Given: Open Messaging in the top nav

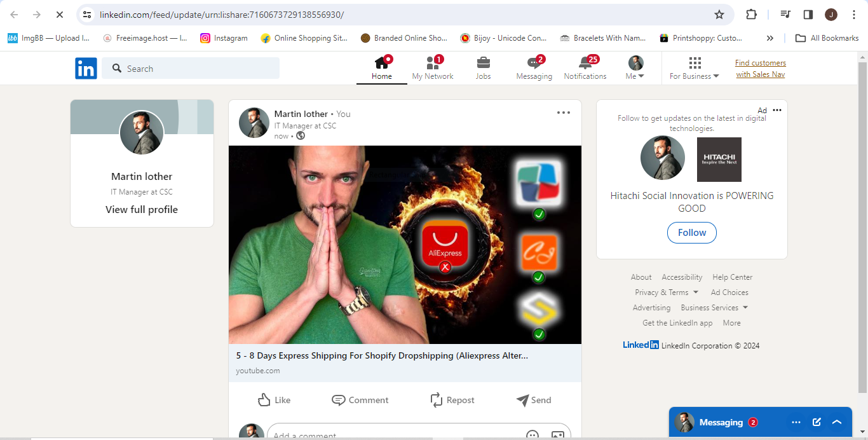Looking at the screenshot, I should coord(534,68).
